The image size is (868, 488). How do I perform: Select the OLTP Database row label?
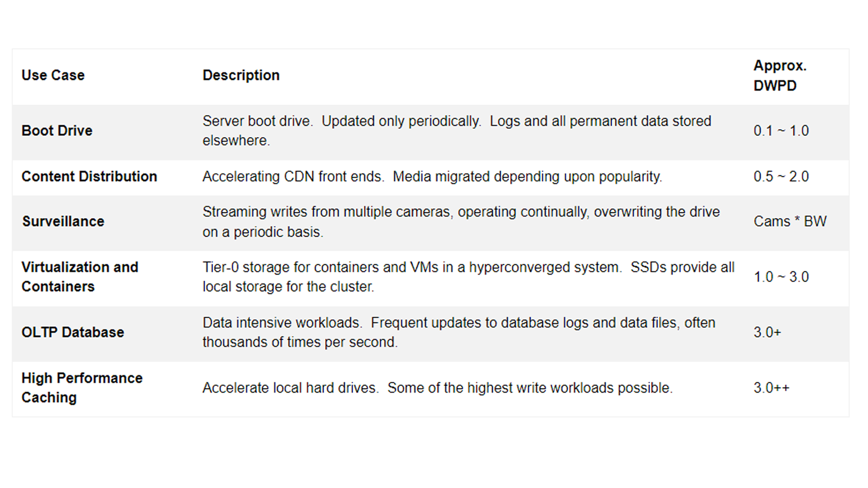[x=73, y=332]
